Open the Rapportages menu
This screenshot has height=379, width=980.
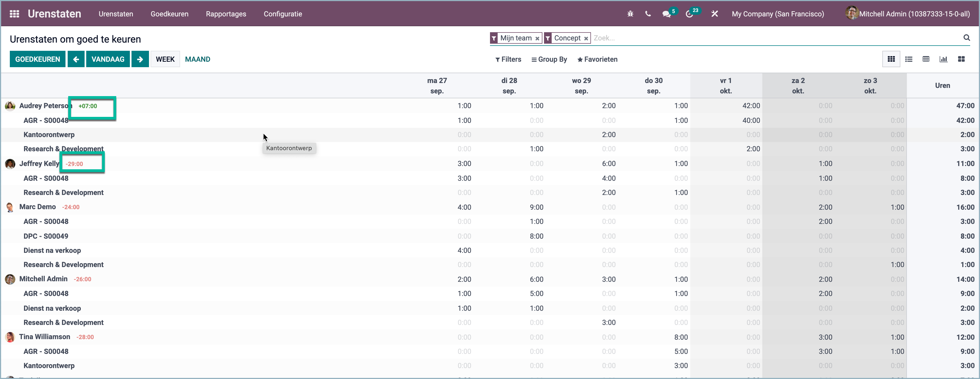pyautogui.click(x=226, y=14)
